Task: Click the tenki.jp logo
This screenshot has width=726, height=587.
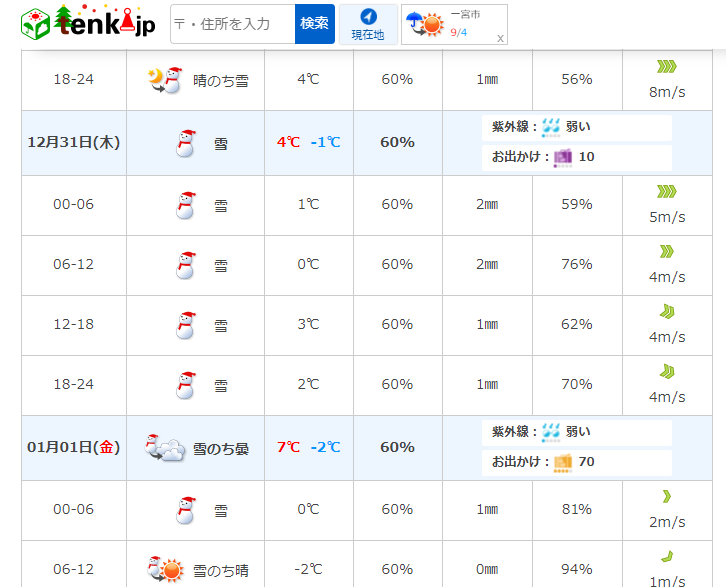Action: tap(88, 24)
